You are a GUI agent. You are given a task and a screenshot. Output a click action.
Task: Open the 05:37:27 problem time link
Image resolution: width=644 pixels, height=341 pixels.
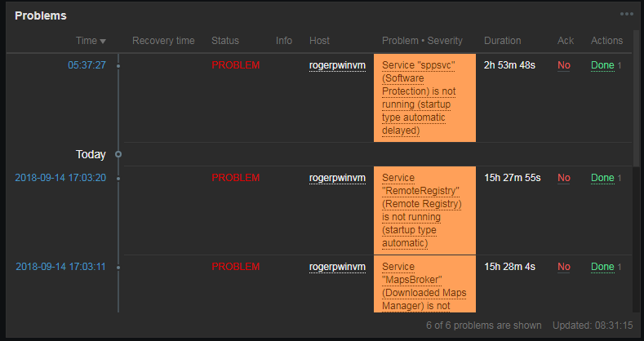click(87, 64)
